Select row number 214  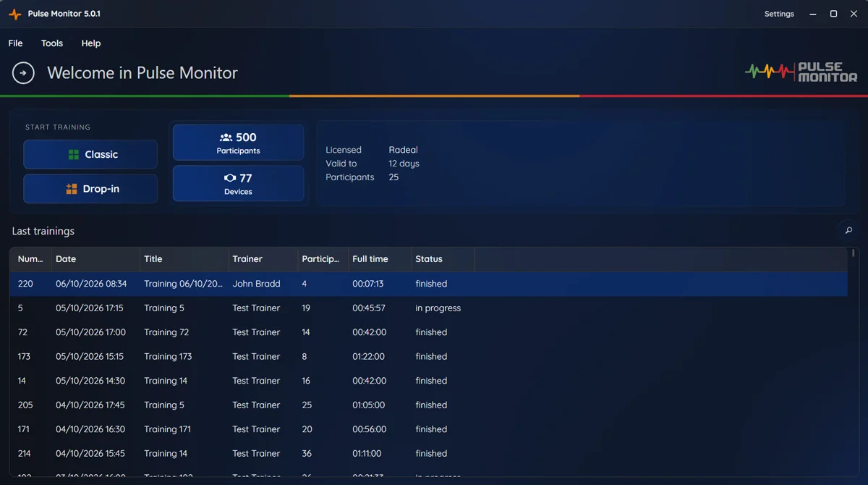tap(428, 453)
